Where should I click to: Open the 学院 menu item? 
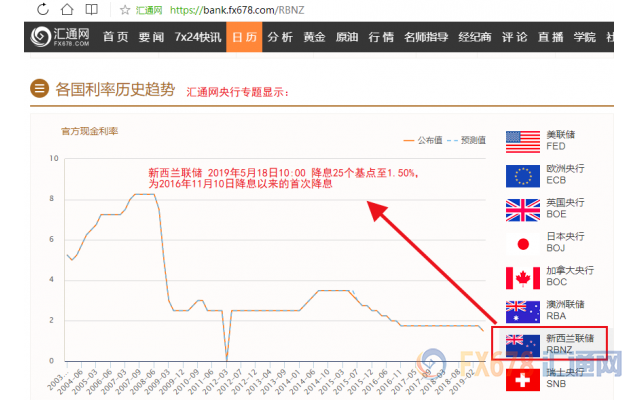pyautogui.click(x=584, y=37)
